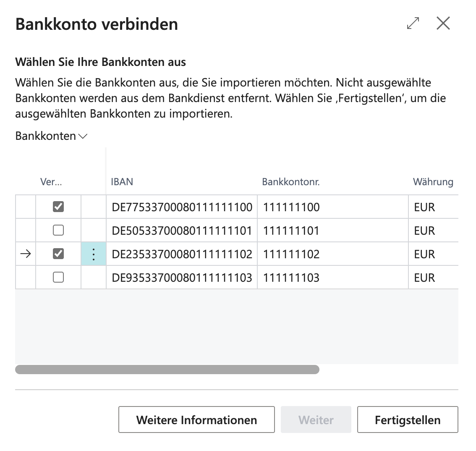476x451 pixels.
Task: Click the Währung column header
Action: pos(433,181)
